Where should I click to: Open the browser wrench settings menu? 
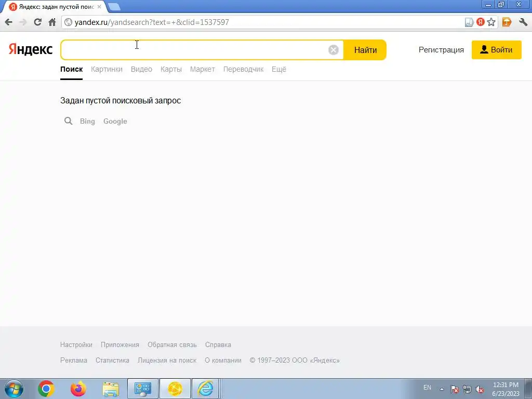coord(523,22)
